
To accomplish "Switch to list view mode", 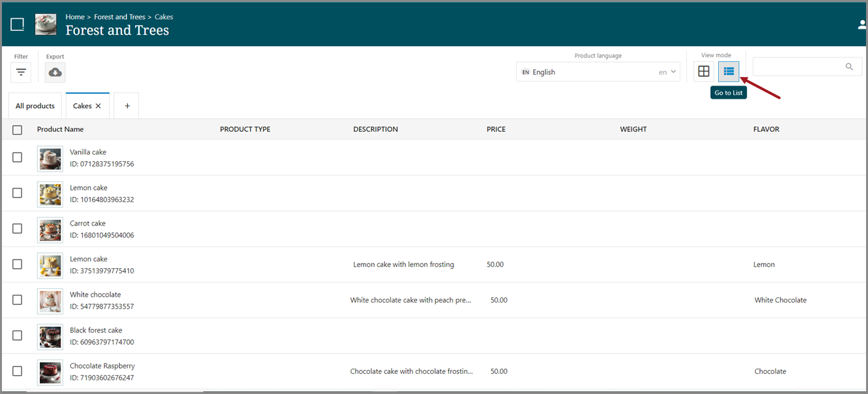I will tap(729, 71).
